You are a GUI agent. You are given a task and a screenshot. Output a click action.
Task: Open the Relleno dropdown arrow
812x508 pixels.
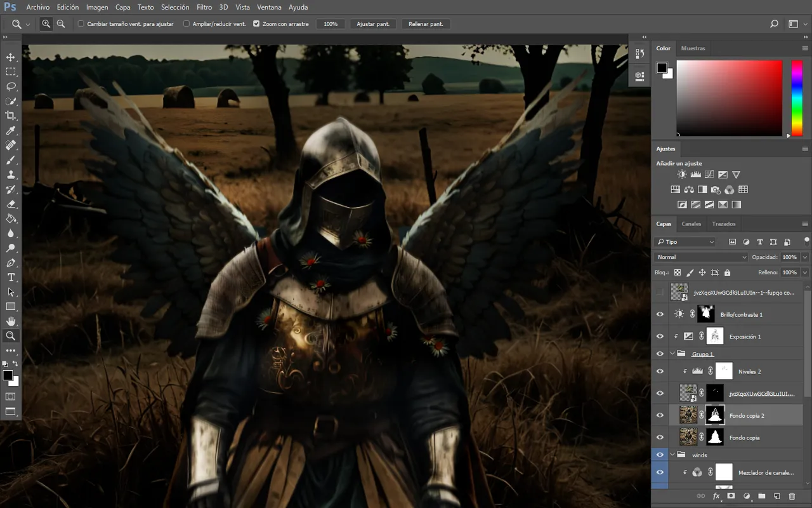click(x=805, y=272)
